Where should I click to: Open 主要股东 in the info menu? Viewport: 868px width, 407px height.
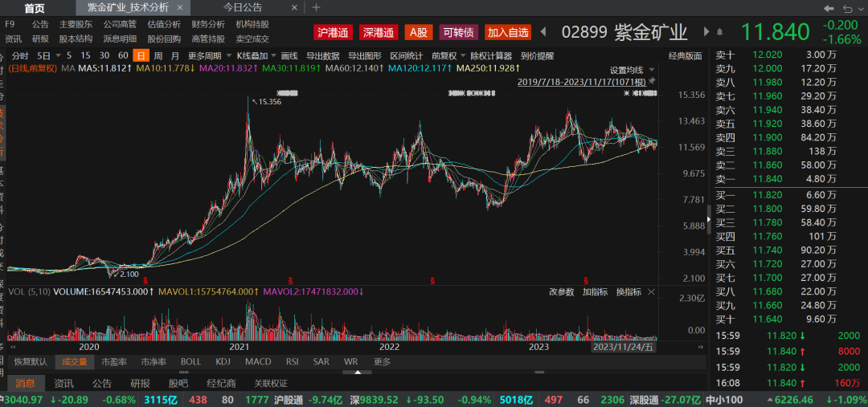pyautogui.click(x=76, y=24)
